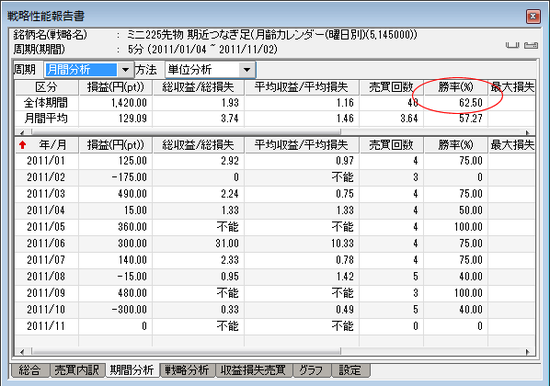Viewport: 550px width, 386px height.
Task: Click the upper table horizontal scrollbar thumb
Action: tap(186, 132)
